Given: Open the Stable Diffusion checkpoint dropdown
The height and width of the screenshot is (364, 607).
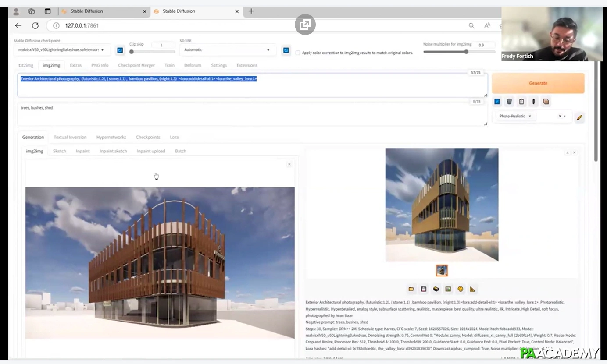Looking at the screenshot, I should (102, 50).
